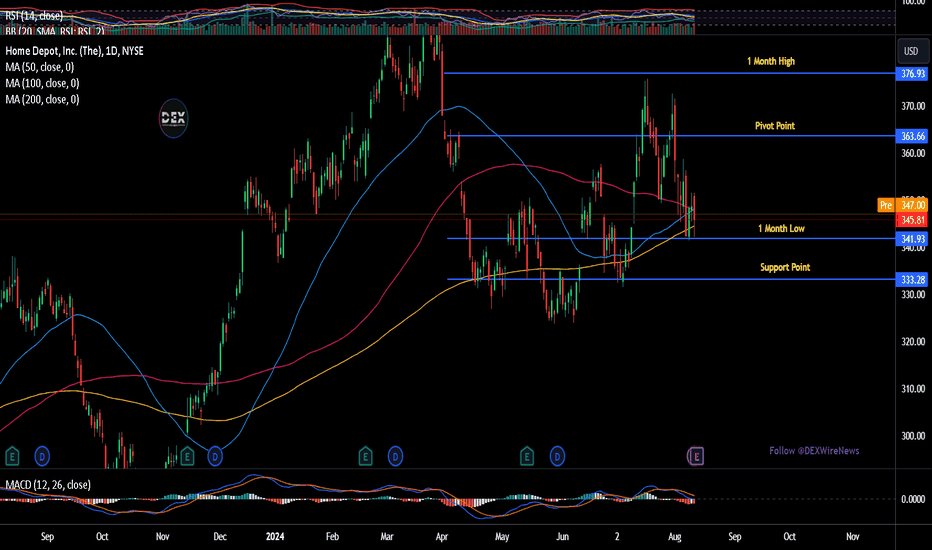This screenshot has width=932, height=550.
Task: Click the earnings E marker in mid-November
Action: [x=187, y=457]
